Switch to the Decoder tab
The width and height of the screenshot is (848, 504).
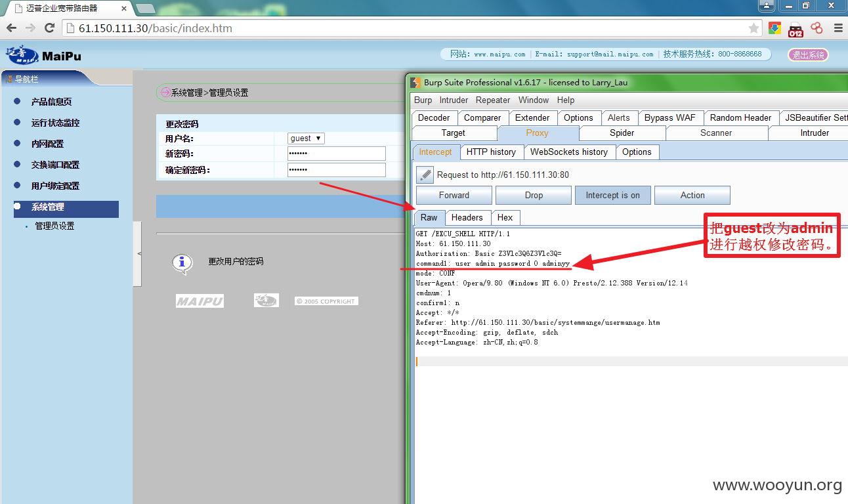point(434,118)
